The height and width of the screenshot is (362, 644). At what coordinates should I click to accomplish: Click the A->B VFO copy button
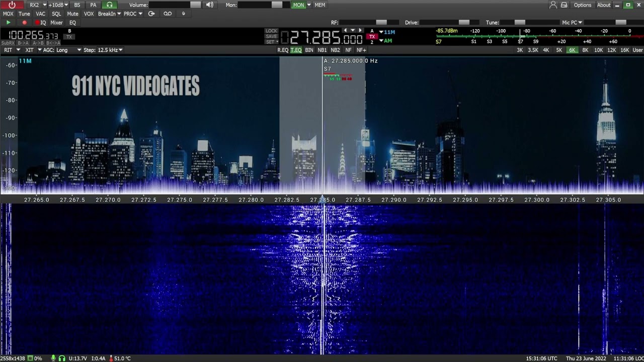coord(38,43)
